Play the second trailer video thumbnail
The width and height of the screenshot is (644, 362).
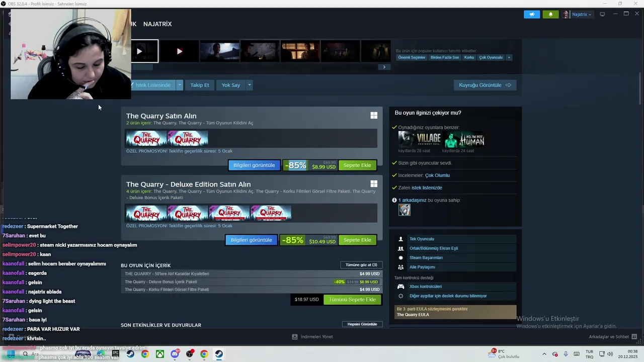pos(179,51)
